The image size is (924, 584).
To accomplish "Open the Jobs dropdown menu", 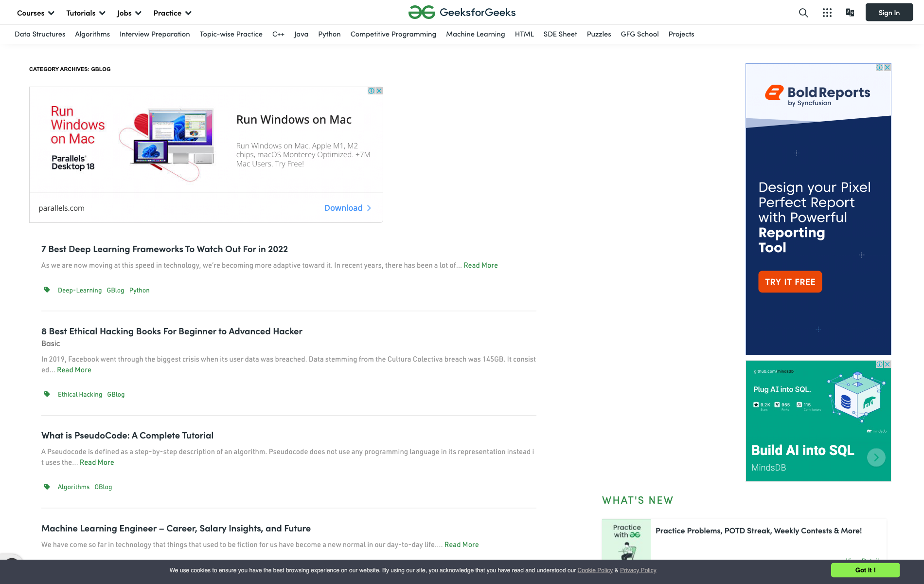I will pos(129,13).
